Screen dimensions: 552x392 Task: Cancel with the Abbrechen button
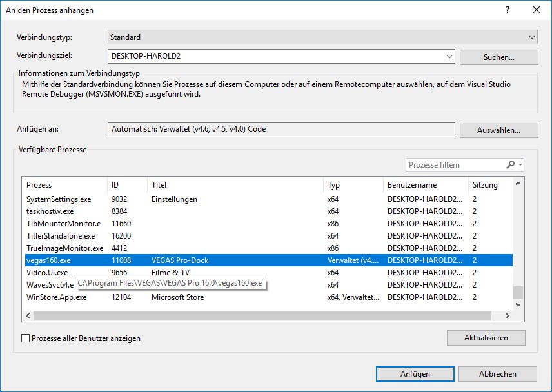click(497, 374)
